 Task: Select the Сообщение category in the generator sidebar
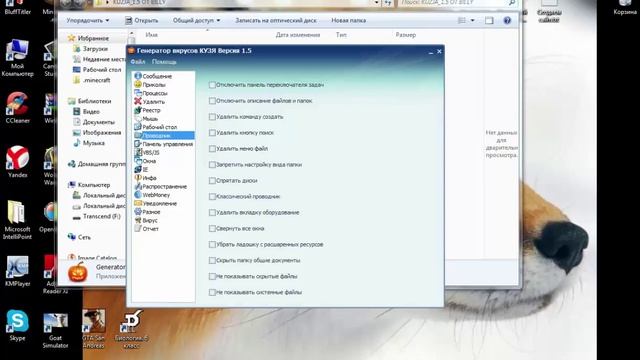pyautogui.click(x=153, y=76)
